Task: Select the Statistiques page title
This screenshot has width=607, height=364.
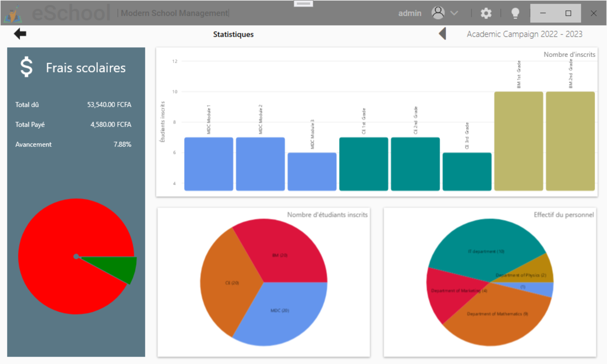Action: coord(233,34)
